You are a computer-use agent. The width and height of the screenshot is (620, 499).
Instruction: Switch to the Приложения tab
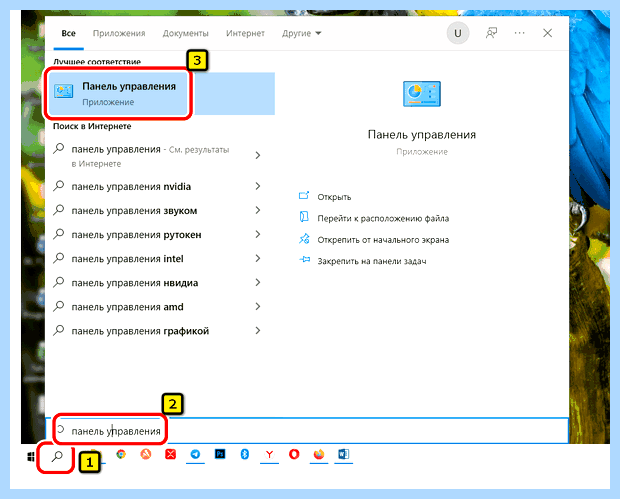pyautogui.click(x=119, y=34)
